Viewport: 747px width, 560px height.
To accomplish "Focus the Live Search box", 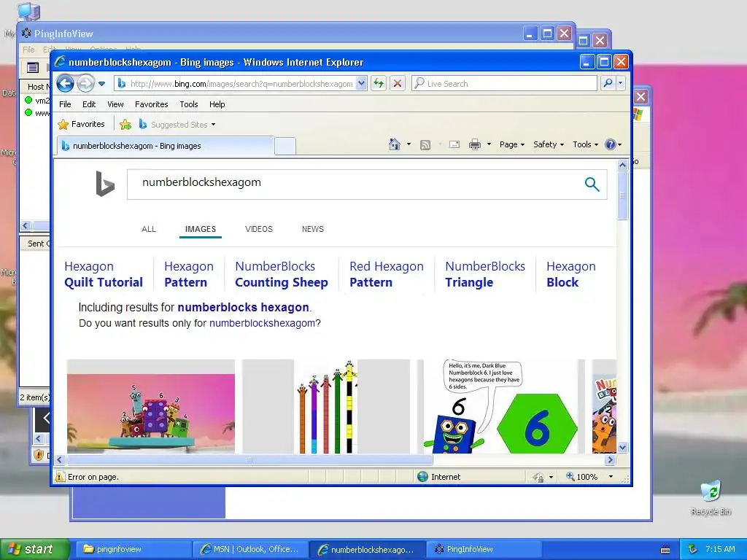I will tap(504, 83).
